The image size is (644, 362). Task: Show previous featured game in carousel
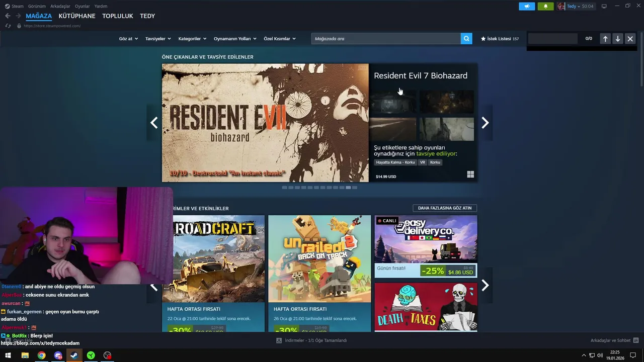tap(154, 123)
